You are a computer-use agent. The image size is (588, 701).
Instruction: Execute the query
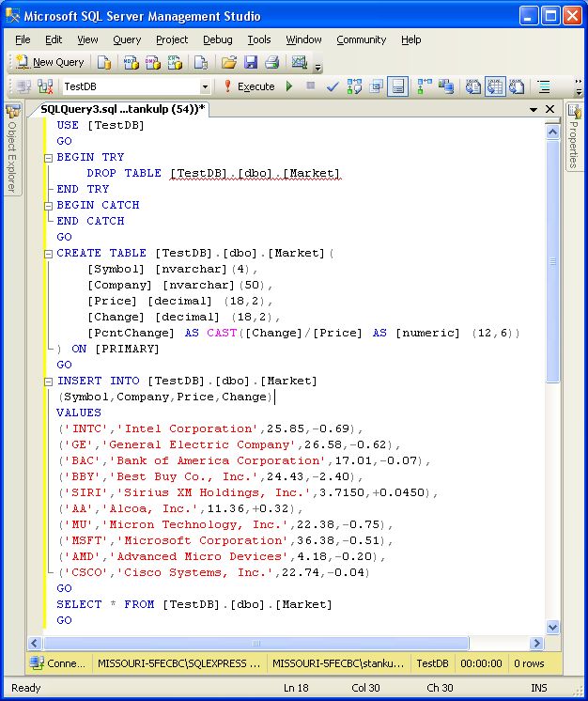tap(249, 86)
